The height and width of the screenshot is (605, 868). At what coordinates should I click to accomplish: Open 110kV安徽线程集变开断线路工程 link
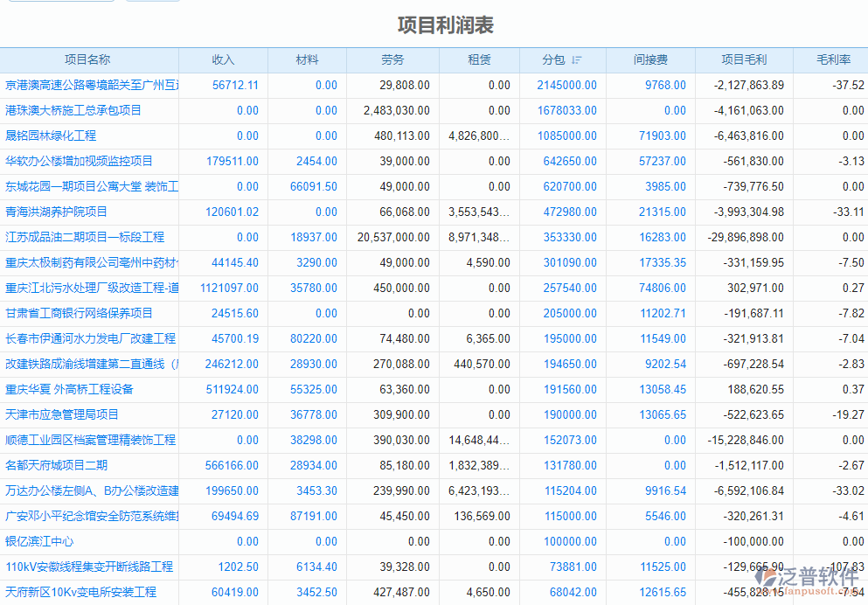pos(87,567)
